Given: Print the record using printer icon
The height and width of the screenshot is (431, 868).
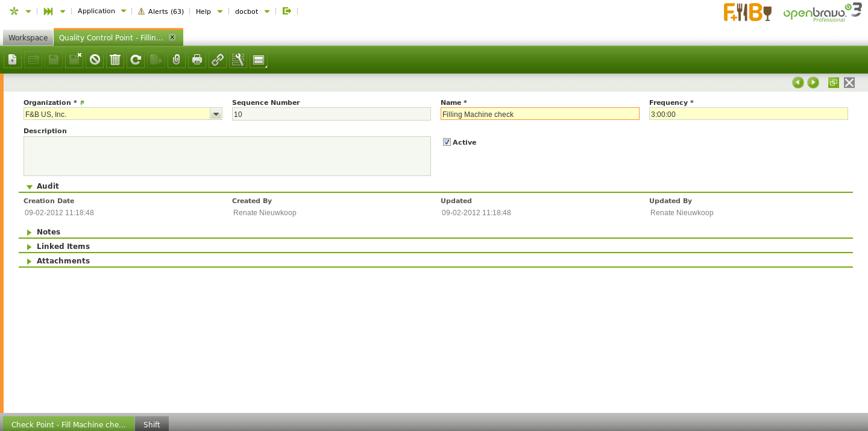Looking at the screenshot, I should click(x=197, y=60).
